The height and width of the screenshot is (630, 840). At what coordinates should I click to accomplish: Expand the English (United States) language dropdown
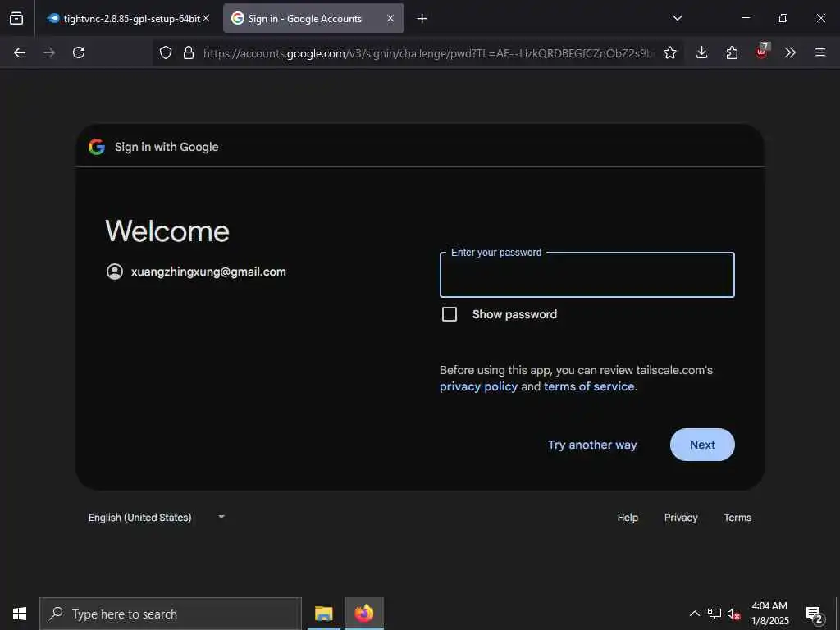(x=156, y=518)
